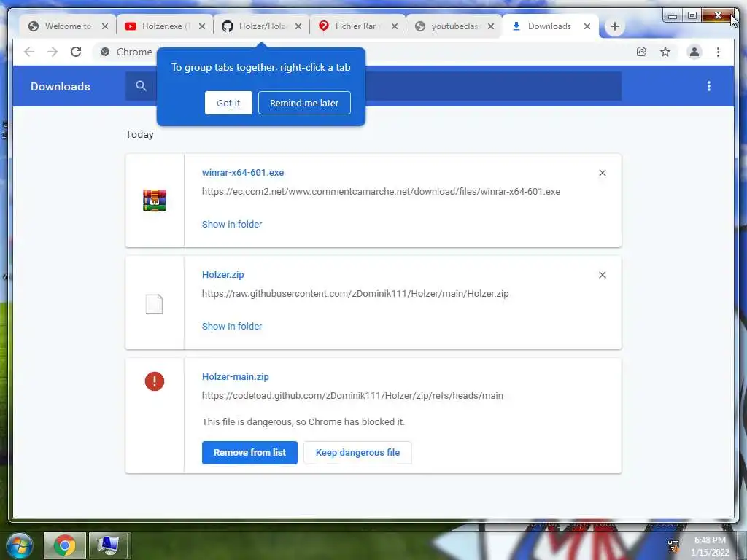Click the Chrome taskbar icon
The width and height of the screenshot is (747, 560).
tap(65, 545)
